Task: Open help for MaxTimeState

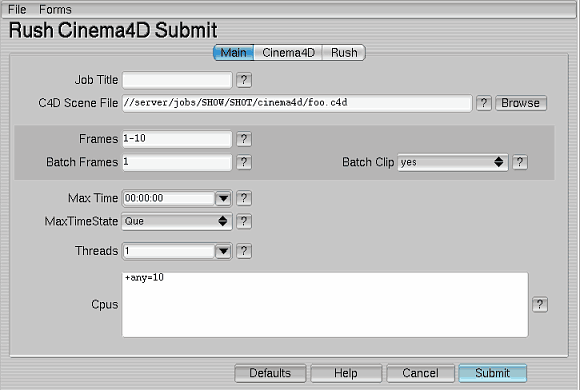Action: 244,221
